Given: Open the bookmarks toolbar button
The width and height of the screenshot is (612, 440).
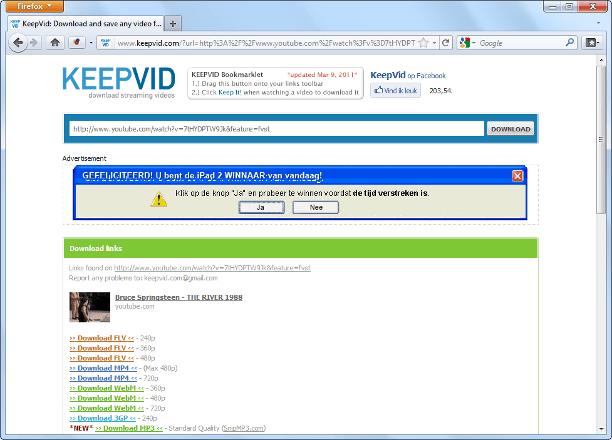Looking at the screenshot, I should point(592,43).
